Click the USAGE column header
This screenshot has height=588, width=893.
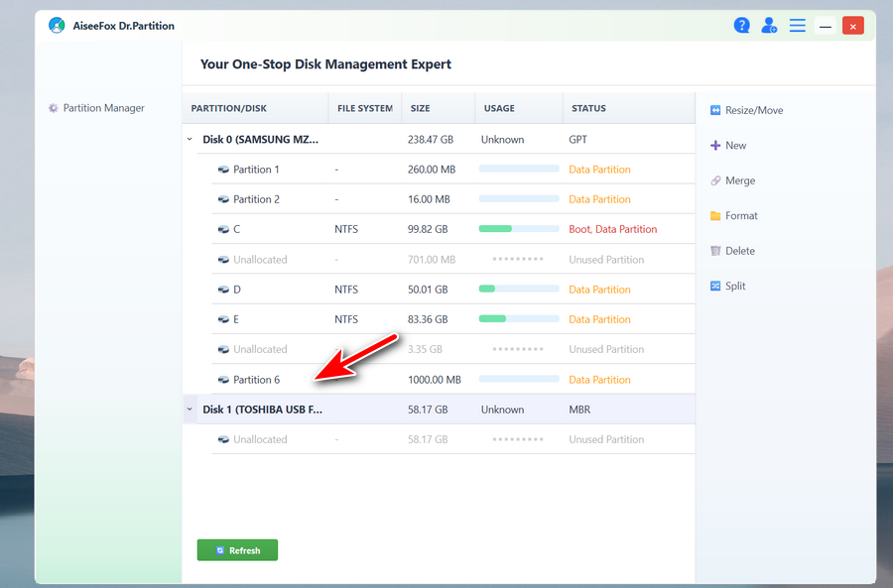tap(519, 108)
